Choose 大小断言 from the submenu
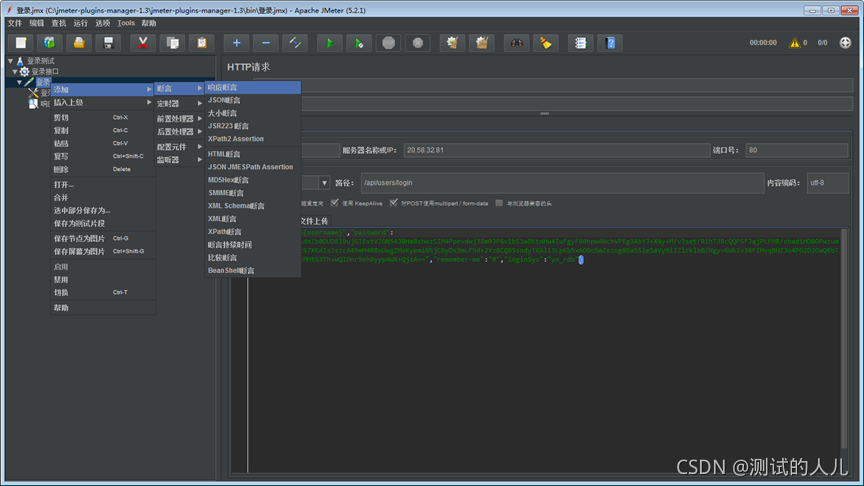The width and height of the screenshot is (864, 486). (x=253, y=113)
